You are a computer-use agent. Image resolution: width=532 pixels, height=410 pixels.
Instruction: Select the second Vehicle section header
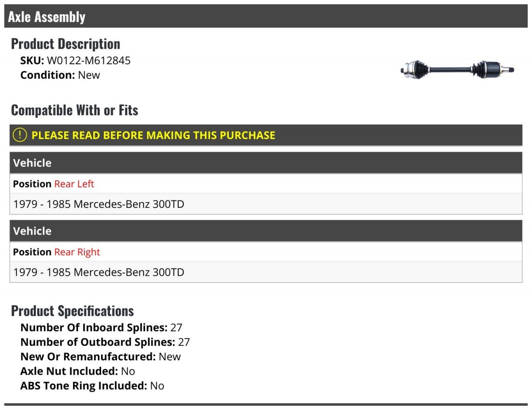pos(266,231)
